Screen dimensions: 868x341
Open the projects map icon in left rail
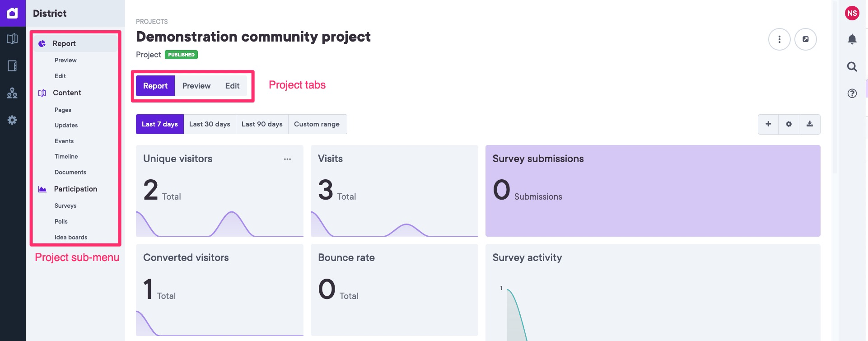click(x=13, y=39)
